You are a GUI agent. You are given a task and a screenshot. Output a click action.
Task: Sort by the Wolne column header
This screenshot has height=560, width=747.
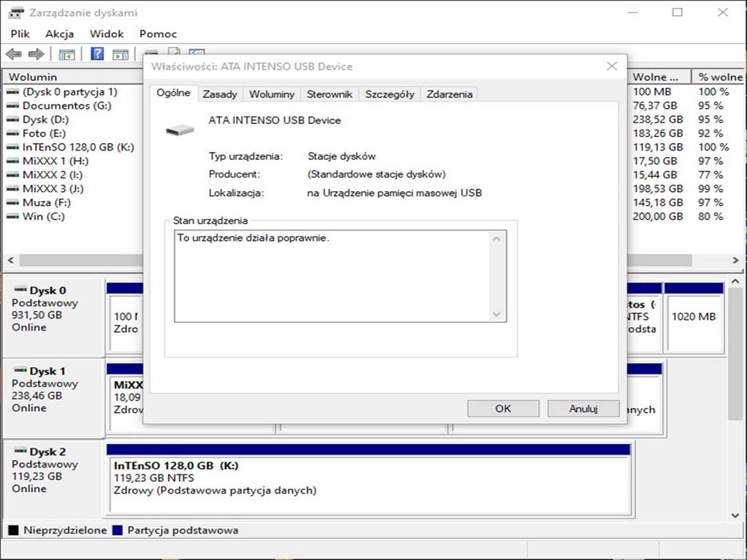tap(660, 77)
